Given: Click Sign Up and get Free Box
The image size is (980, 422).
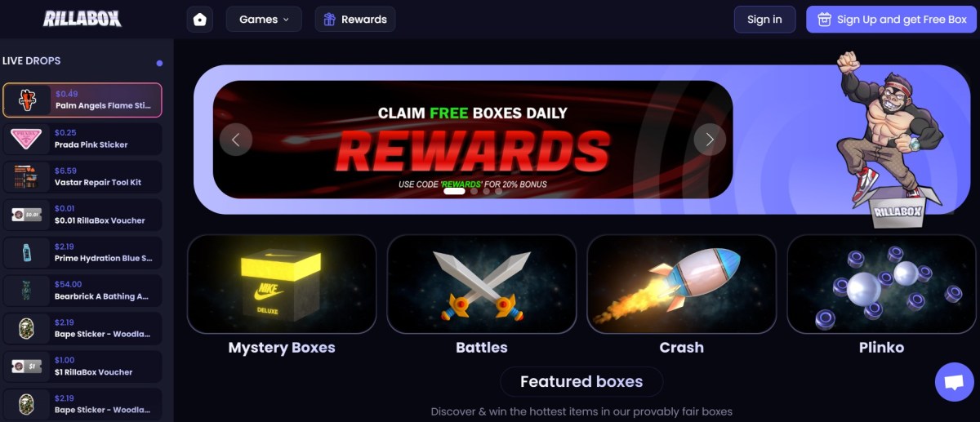Looking at the screenshot, I should point(891,20).
